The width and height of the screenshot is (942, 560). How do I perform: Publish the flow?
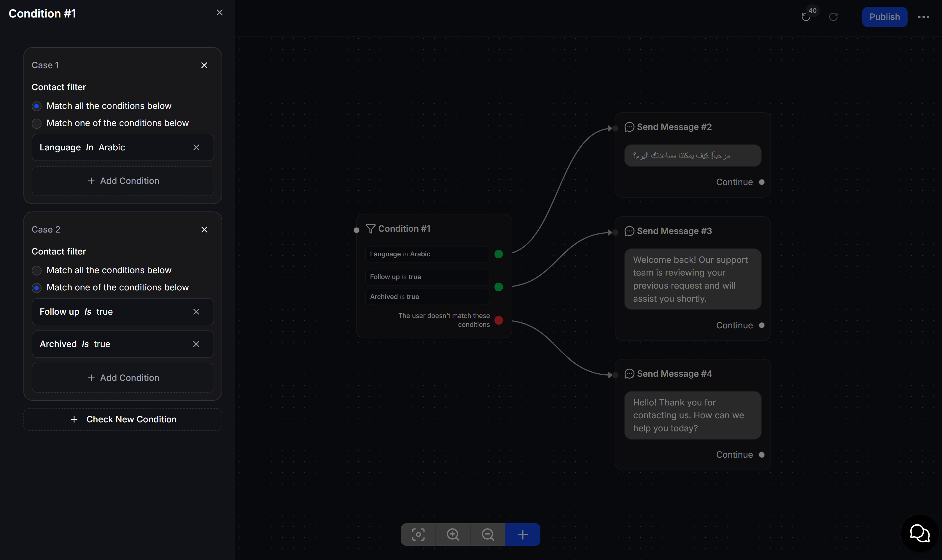point(884,17)
